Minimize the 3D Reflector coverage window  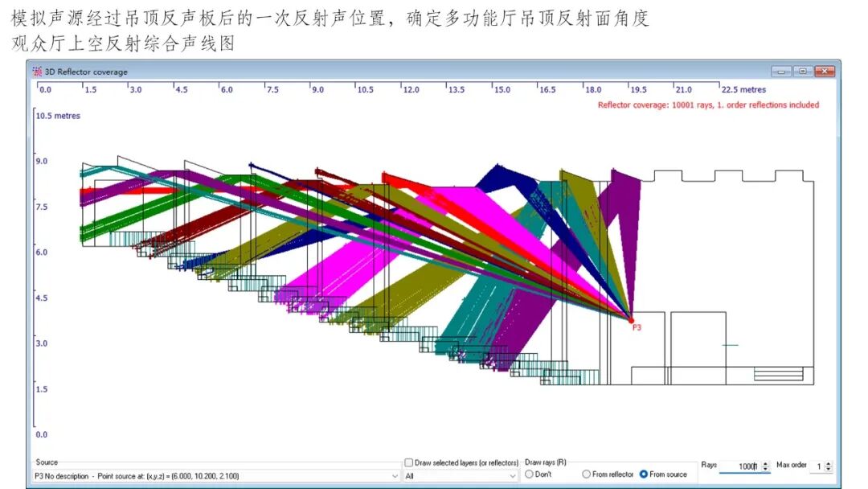(x=781, y=72)
